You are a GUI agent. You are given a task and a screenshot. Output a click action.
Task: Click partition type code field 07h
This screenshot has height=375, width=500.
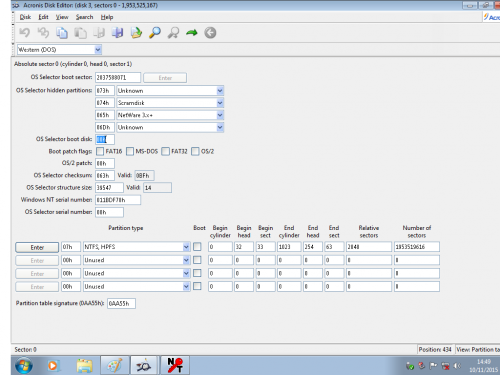pyautogui.click(x=71, y=247)
